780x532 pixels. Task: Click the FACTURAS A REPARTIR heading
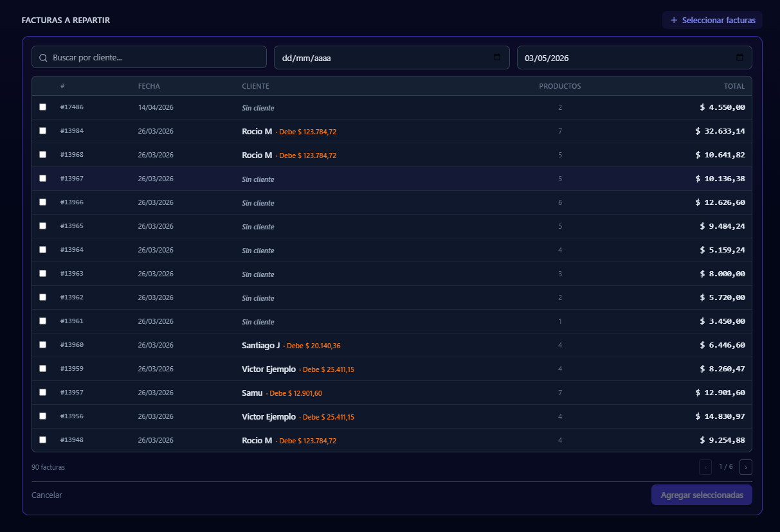(66, 20)
